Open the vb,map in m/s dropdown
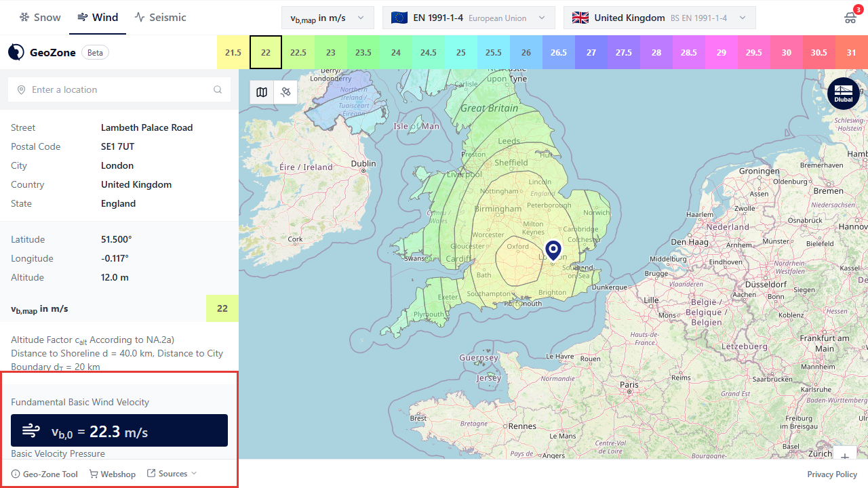Image resolution: width=868 pixels, height=488 pixels. point(328,18)
